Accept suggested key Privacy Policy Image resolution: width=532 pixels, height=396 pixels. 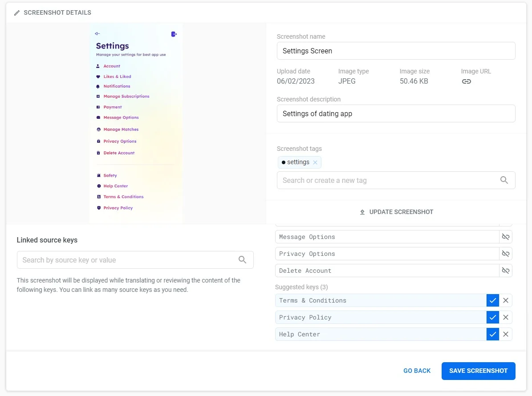click(492, 317)
